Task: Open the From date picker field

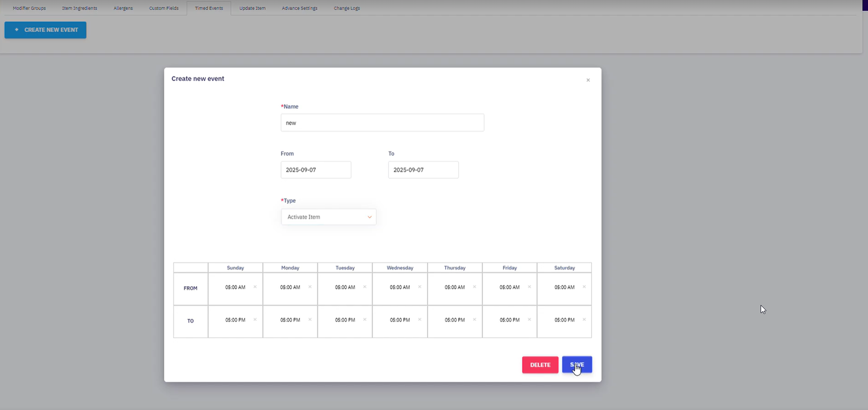Action: (x=316, y=170)
